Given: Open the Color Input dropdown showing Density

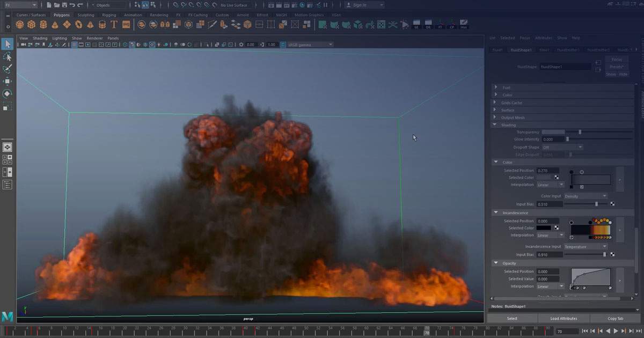Looking at the screenshot, I should 585,196.
